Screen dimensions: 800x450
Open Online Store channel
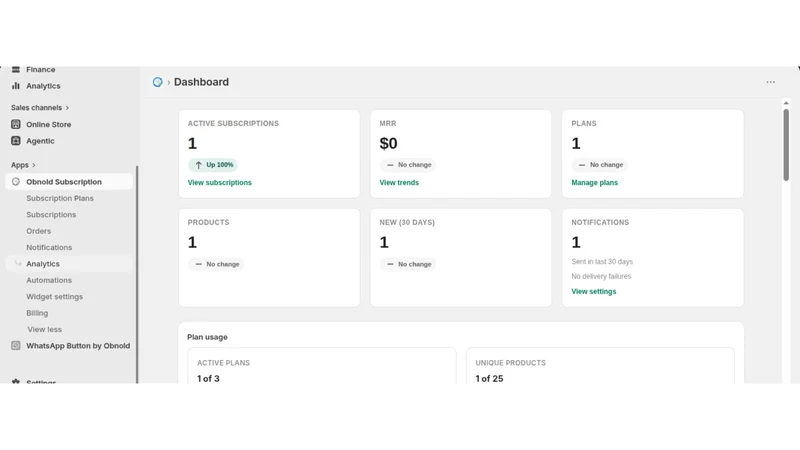[48, 124]
